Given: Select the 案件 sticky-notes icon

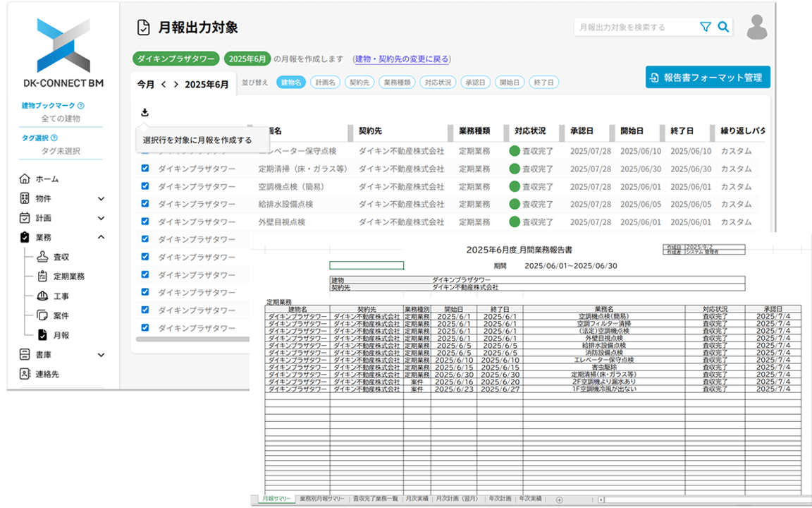Looking at the screenshot, I should tap(42, 314).
